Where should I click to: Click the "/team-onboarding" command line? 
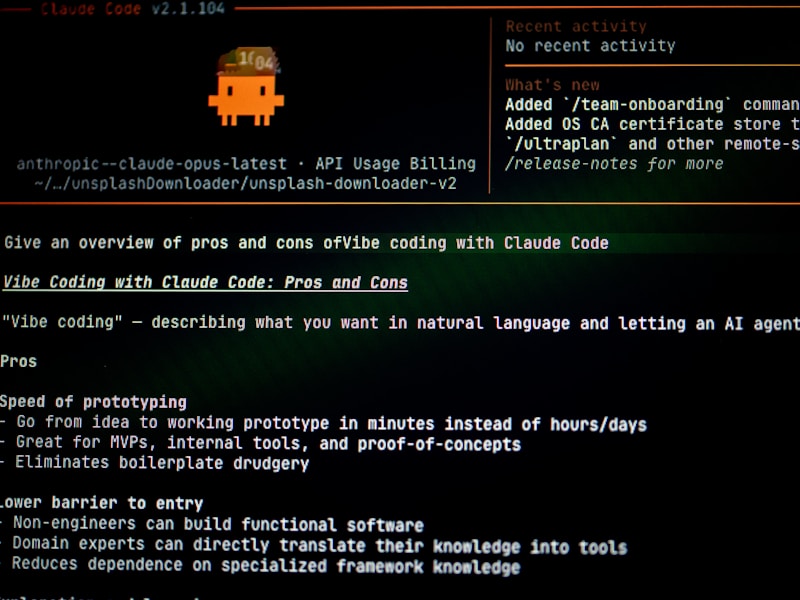[653, 105]
